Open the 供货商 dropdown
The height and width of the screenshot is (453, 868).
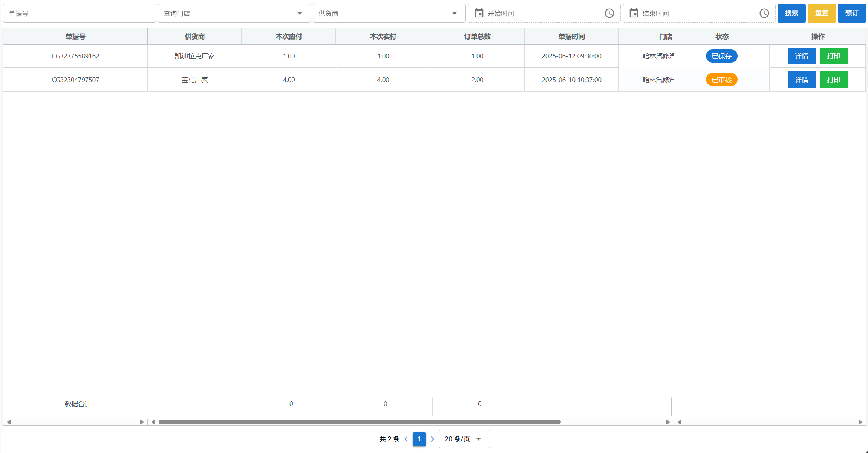(x=389, y=13)
